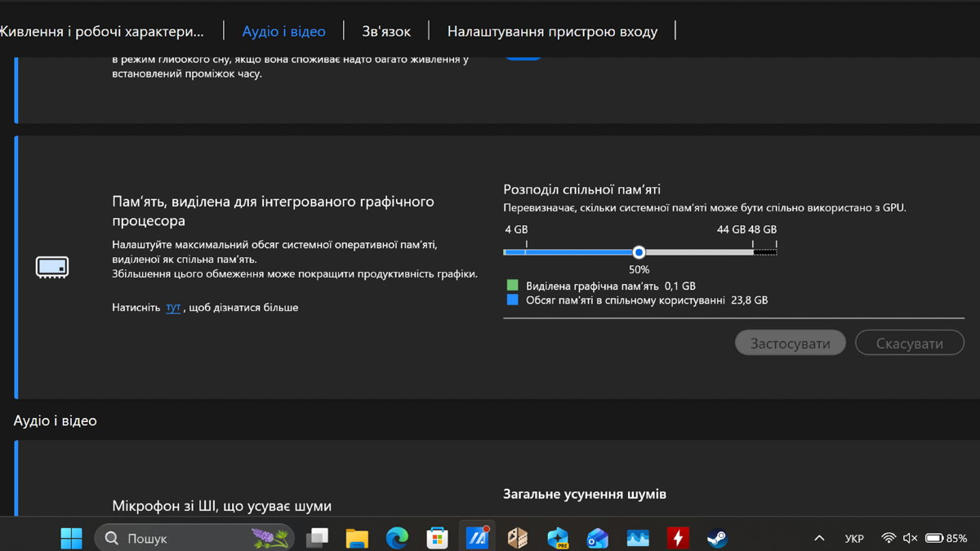Click the Скасувати button
980x551 pixels.
(910, 343)
